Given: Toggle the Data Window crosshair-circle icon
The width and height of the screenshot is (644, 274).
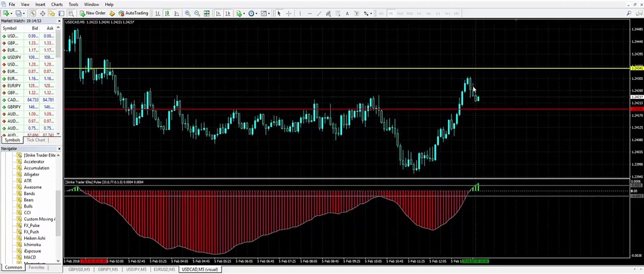Looking at the screenshot, I should pos(43,13).
